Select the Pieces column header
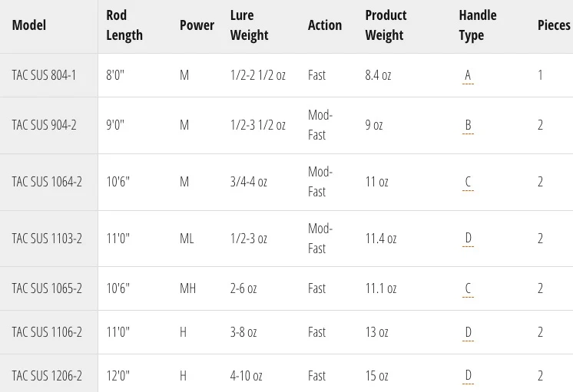This screenshot has height=392, width=573. [554, 25]
